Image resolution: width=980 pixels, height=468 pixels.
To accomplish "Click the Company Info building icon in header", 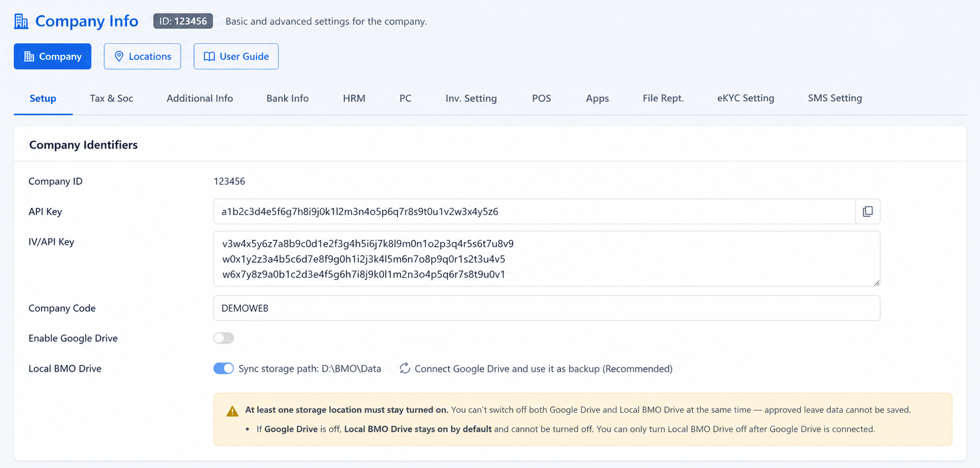I will [x=21, y=21].
